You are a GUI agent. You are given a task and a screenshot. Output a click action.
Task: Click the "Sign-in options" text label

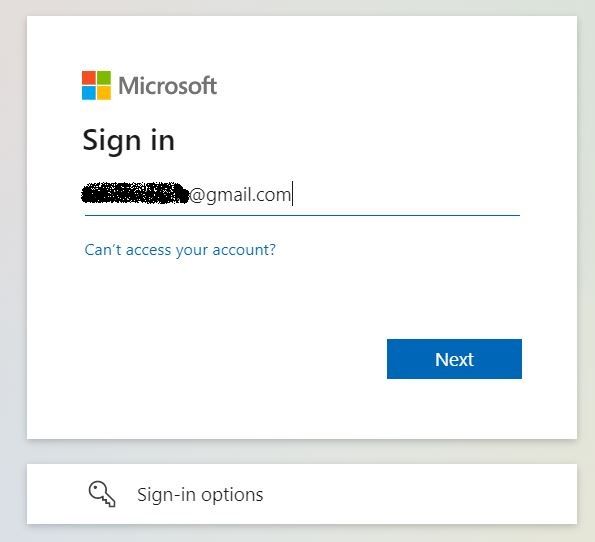(x=200, y=495)
